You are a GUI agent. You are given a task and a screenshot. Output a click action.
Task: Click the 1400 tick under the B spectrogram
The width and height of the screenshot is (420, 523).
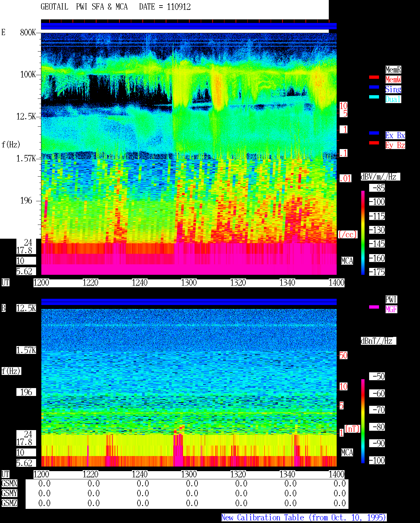coord(336,474)
